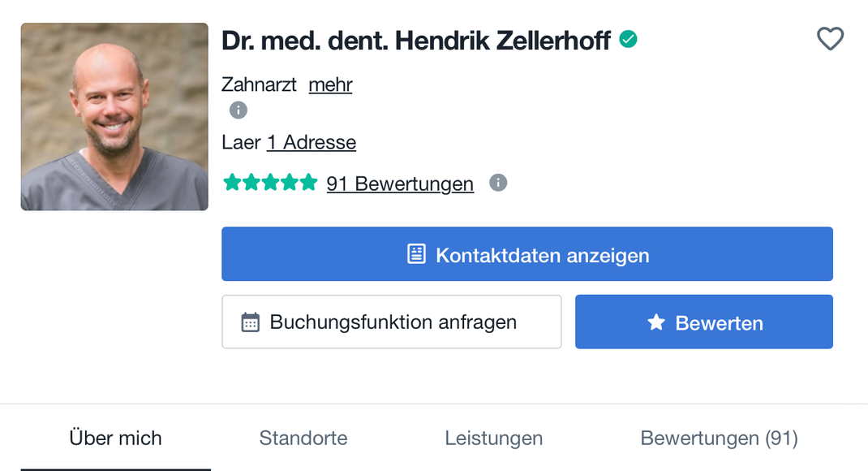868x471 pixels.
Task: Open the Leistungen tab
Action: tap(494, 439)
